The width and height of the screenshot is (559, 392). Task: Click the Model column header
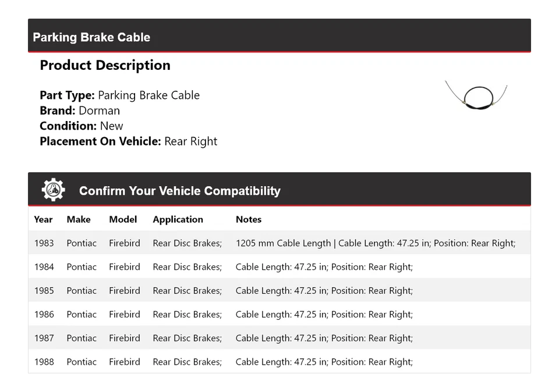(x=123, y=219)
